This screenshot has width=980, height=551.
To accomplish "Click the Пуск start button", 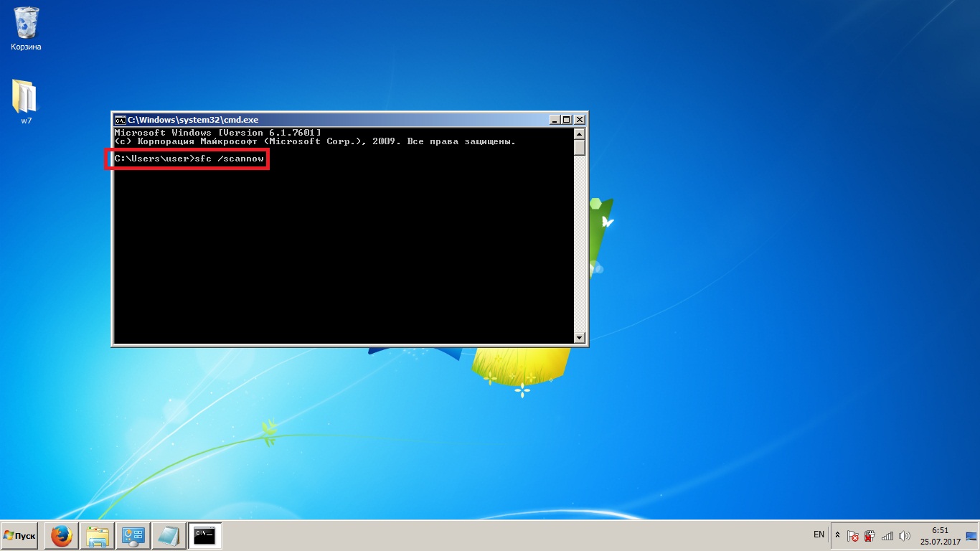I will pos(19,536).
